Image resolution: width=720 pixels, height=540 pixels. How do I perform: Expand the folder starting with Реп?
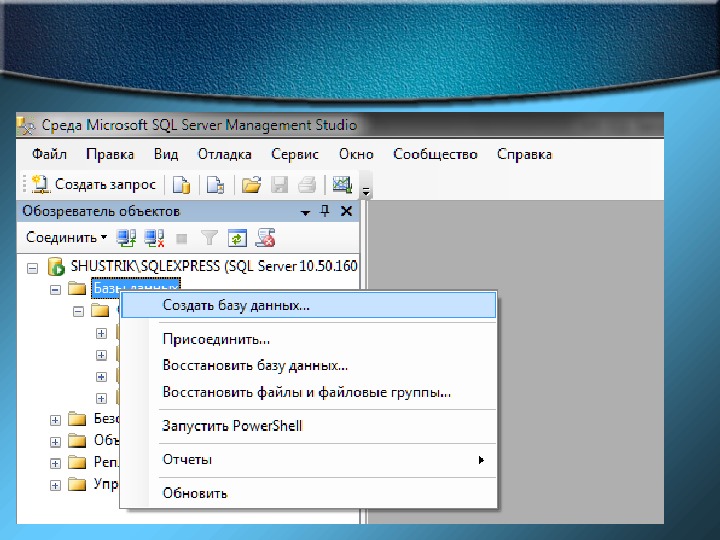coord(56,463)
